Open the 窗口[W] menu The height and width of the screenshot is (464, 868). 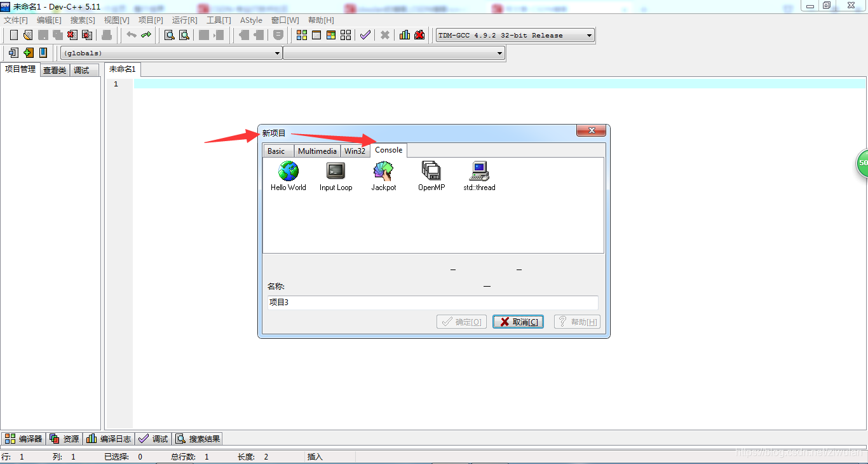(285, 20)
